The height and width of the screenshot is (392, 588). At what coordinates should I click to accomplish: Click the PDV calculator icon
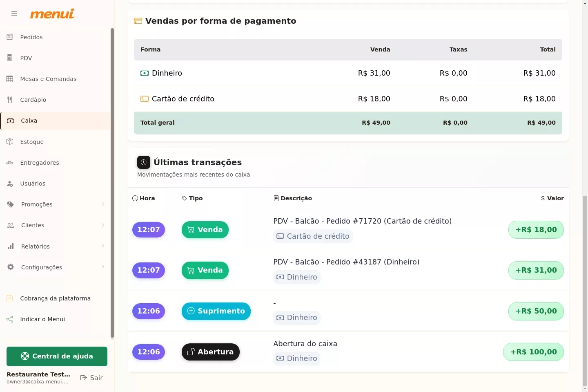pos(10,58)
